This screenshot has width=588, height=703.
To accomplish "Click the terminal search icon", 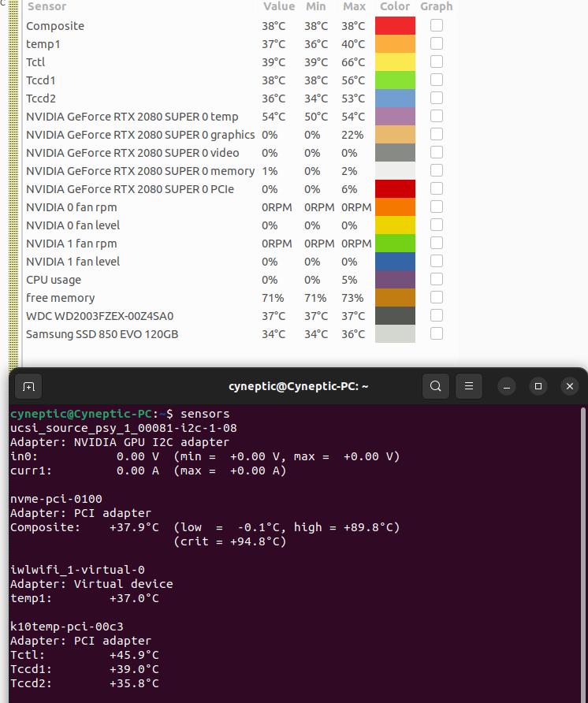I will [435, 386].
